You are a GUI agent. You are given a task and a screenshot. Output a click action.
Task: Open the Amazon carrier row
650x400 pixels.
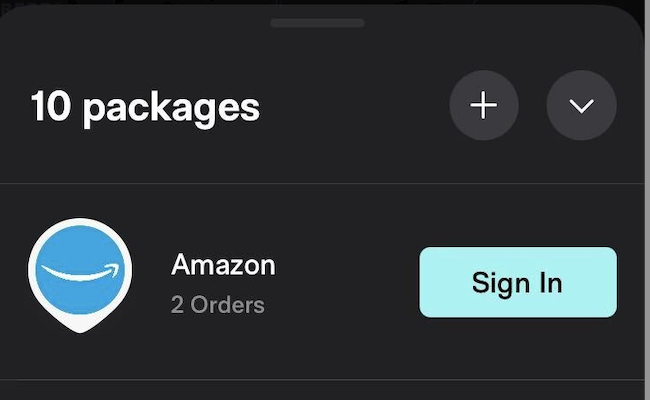[x=323, y=281]
